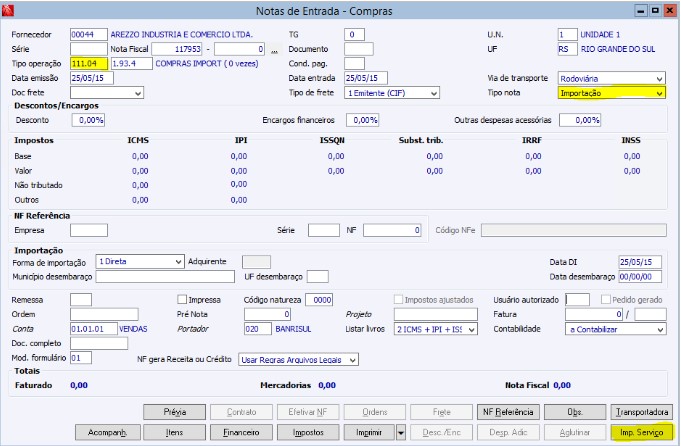
Task: Click the NF Referência button
Action: pyautogui.click(x=508, y=412)
